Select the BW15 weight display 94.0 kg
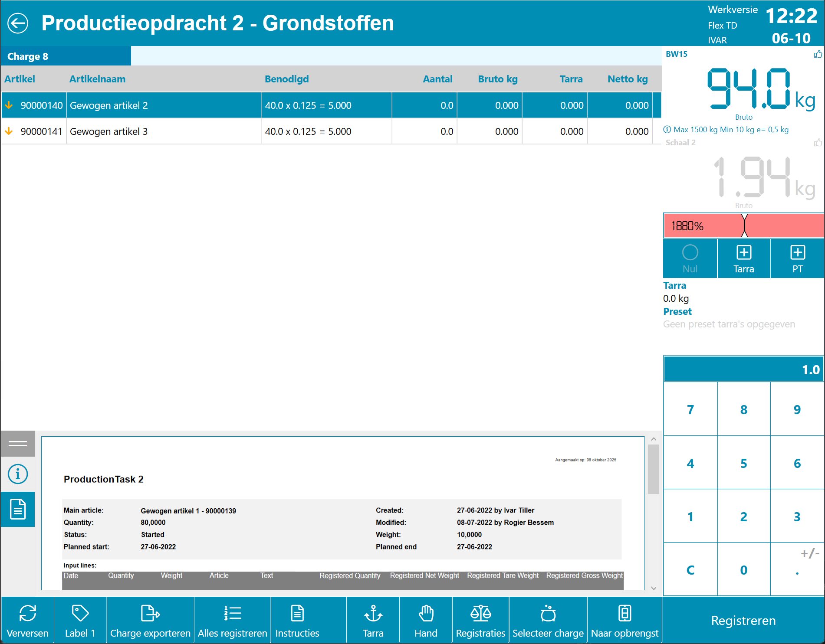825x644 pixels. tap(761, 89)
